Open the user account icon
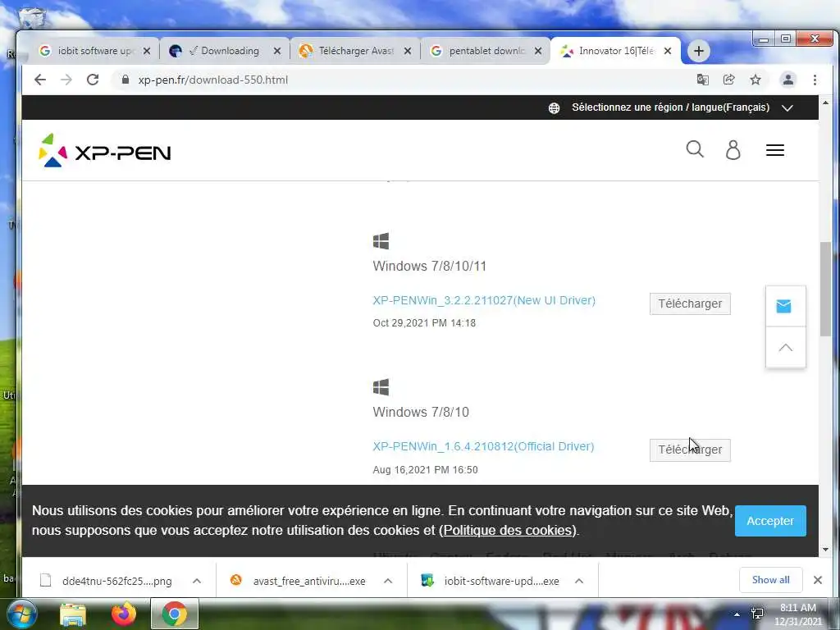Image resolution: width=840 pixels, height=630 pixels. tap(733, 150)
